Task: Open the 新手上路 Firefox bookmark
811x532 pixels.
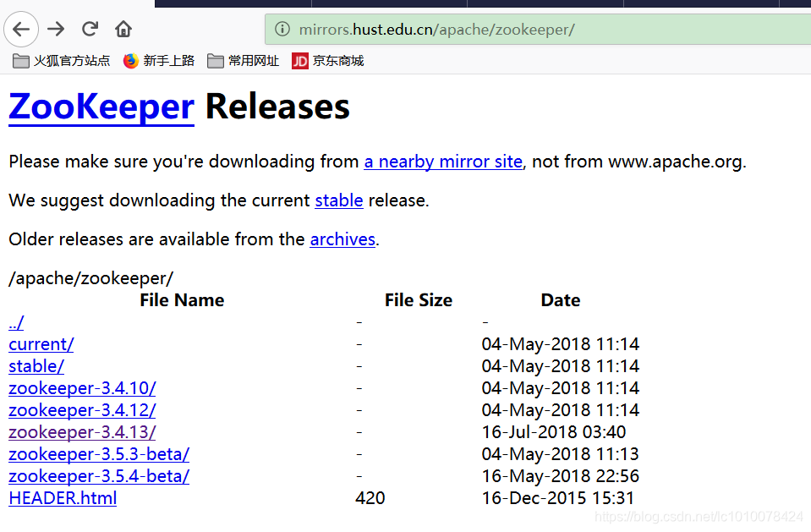Action: (159, 61)
